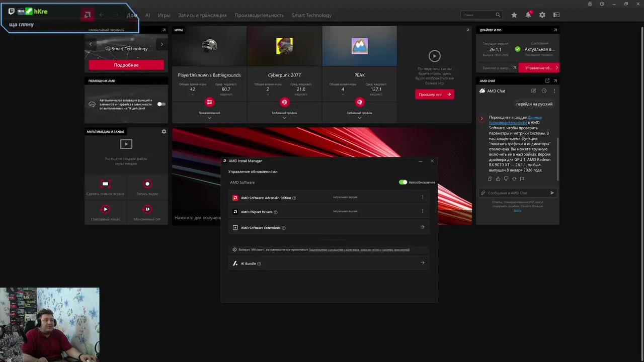The image size is (644, 362).
Task: Open Данные производительности link in chat
Action: click(515, 120)
